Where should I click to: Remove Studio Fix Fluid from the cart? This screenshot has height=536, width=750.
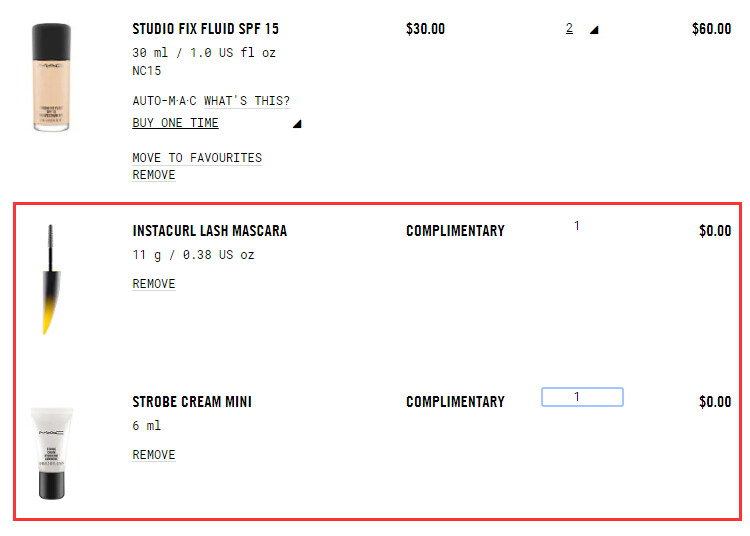point(154,175)
